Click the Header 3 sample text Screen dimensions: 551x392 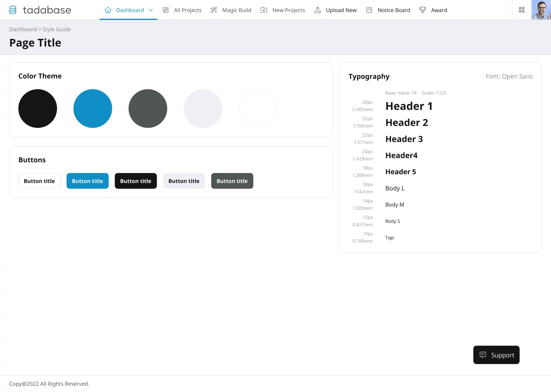404,139
